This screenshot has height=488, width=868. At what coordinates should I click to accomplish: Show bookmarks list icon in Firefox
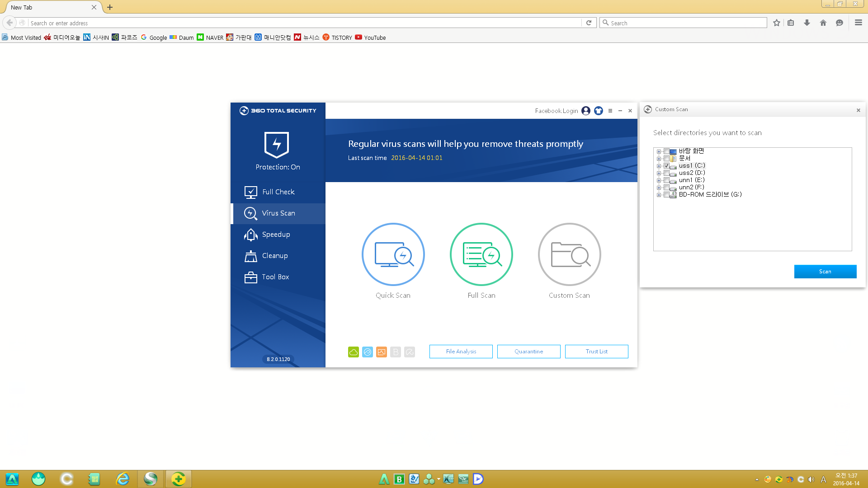(x=791, y=23)
